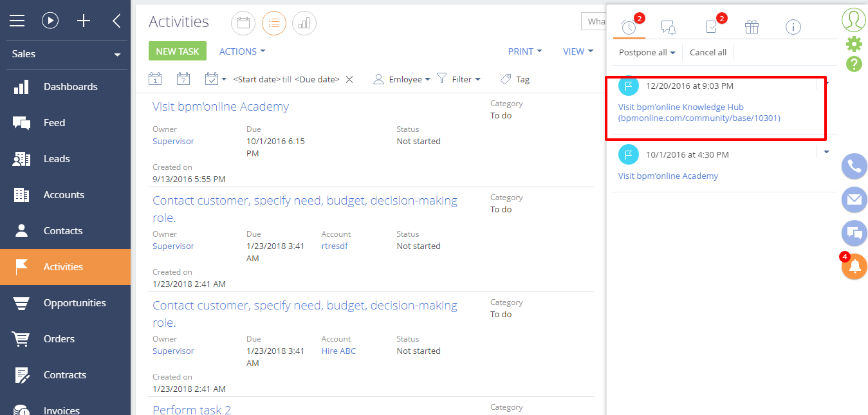Open the Visit bpm'online Academy activity link
The height and width of the screenshot is (415, 868).
tap(221, 106)
